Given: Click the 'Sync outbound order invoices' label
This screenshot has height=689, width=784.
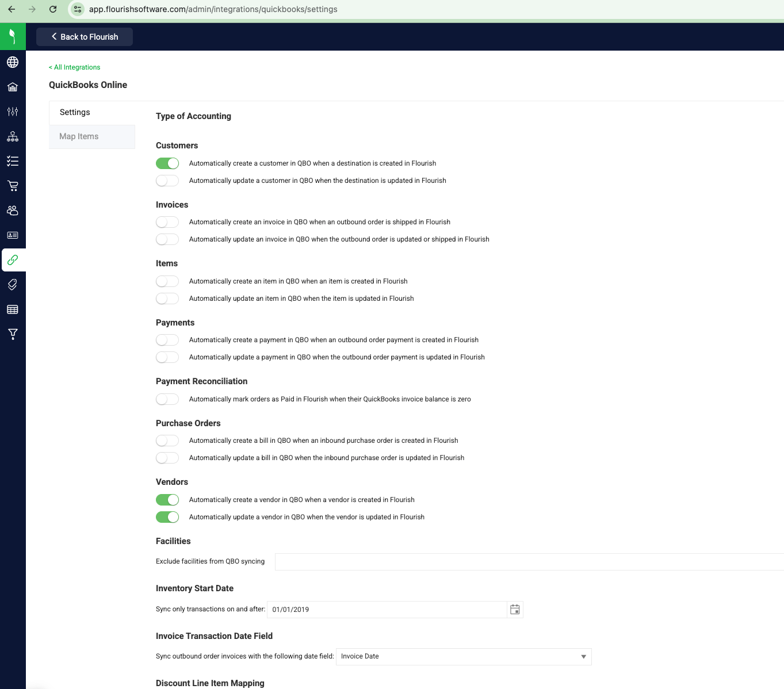Looking at the screenshot, I should coord(245,656).
